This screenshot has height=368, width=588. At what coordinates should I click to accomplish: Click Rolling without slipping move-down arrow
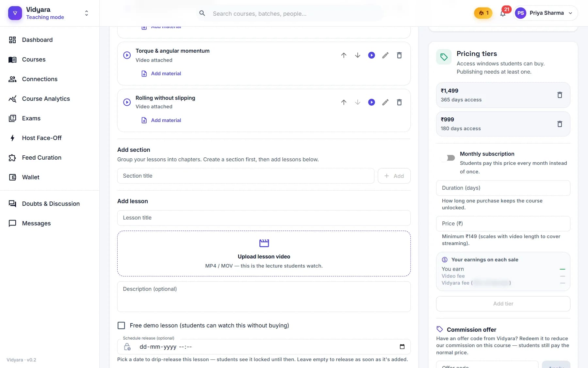[x=358, y=102]
